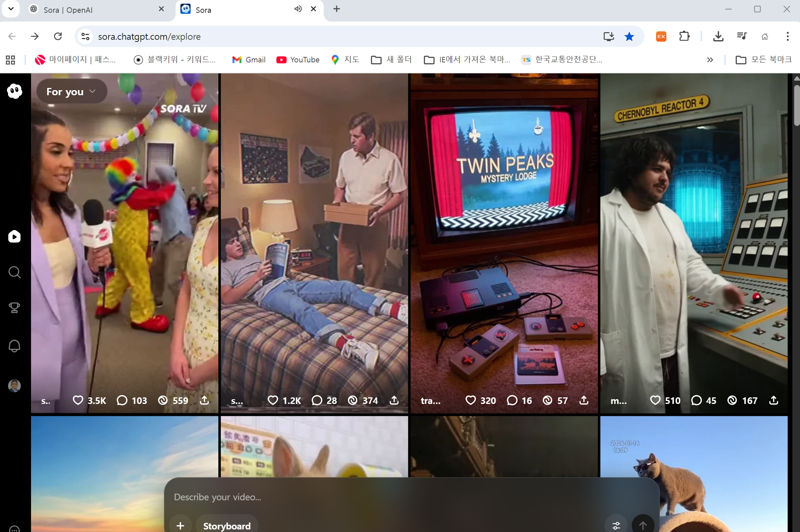Open the 지도 maps bookmark

(345, 59)
